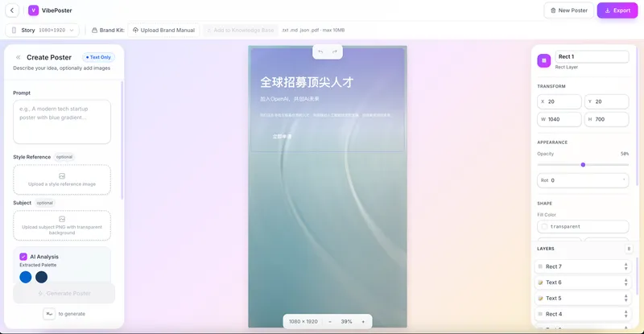Screen dimensions: 644x334
Task: Click the purple Rect layer icon
Action: pos(544,60)
